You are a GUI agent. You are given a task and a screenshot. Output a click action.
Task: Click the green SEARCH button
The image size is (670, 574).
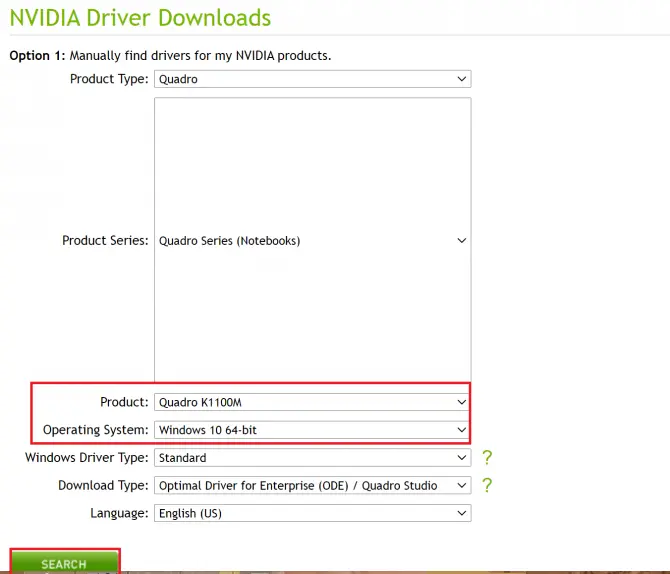(65, 563)
